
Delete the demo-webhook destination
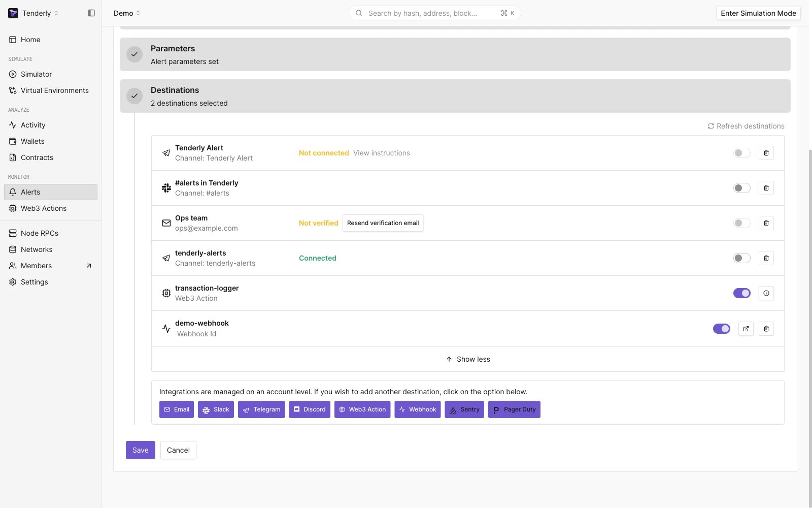click(x=766, y=329)
